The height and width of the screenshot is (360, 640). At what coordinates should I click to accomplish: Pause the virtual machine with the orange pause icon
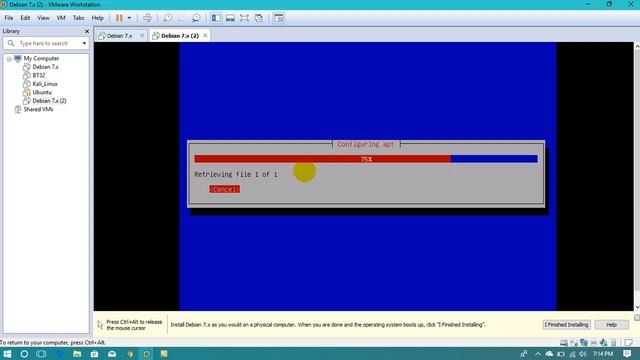click(119, 18)
